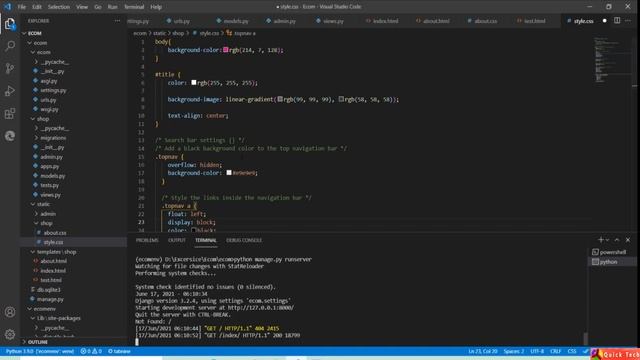Open the Terminal menu
640x360 pixels.
tap(134, 7)
